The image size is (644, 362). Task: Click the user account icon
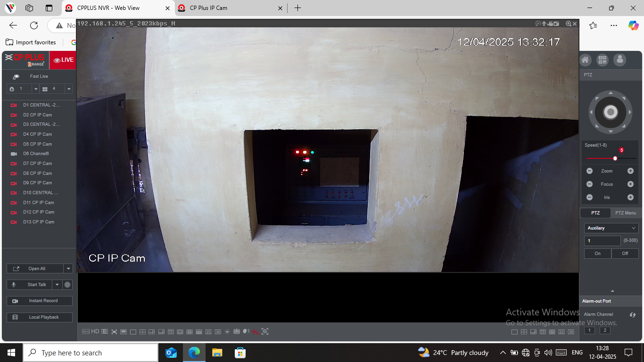[x=619, y=60]
